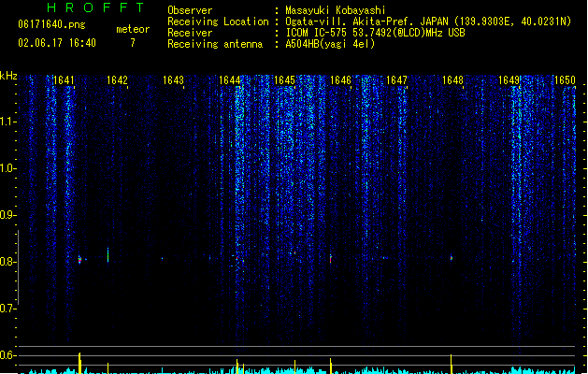This screenshot has width=588, height=374.
Task: Click the 1650 time marker
Action: (x=565, y=80)
